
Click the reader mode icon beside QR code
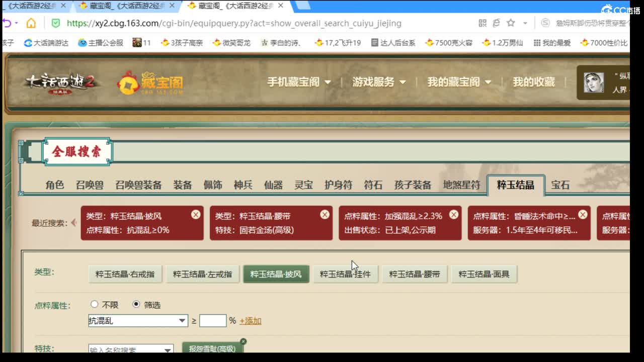pos(497,23)
